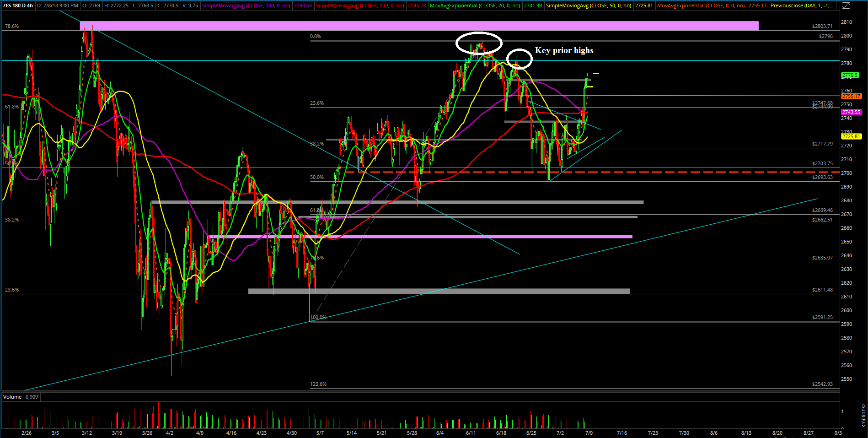
Task: Click the 2650 tick on price axis
Action: tap(847, 242)
